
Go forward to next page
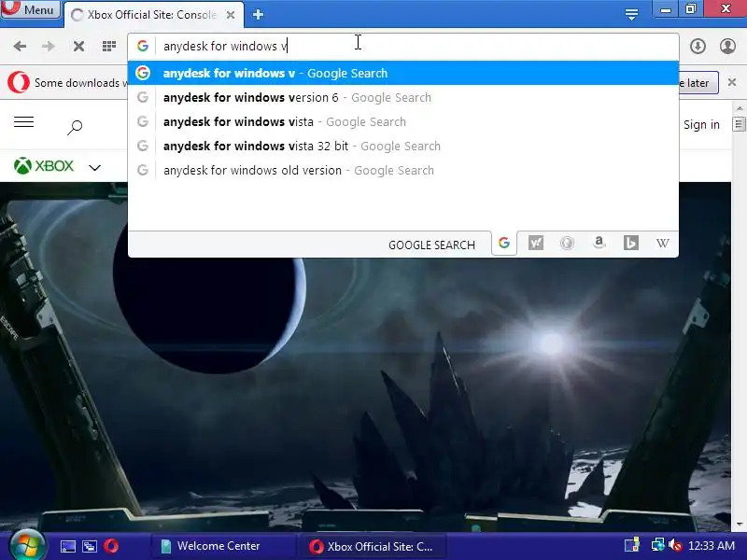pyautogui.click(x=48, y=46)
